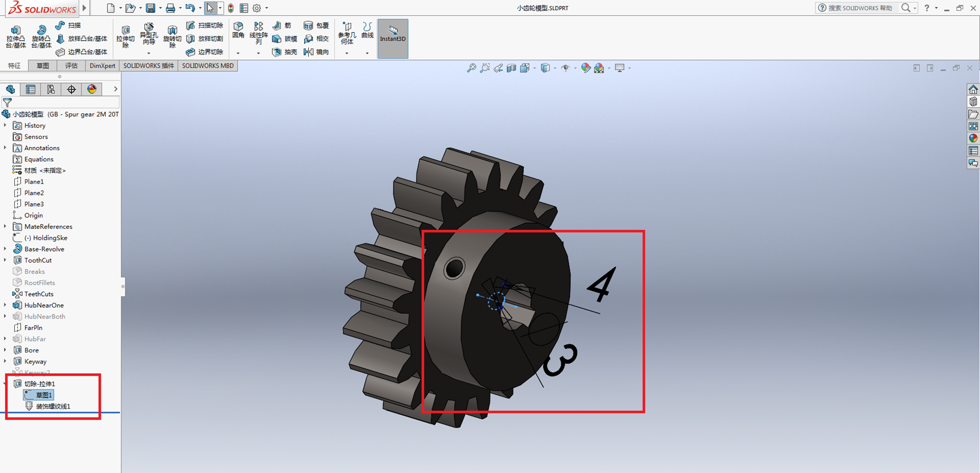
Task: Expand the Linear Pattern dropdown arrow
Action: [x=258, y=53]
